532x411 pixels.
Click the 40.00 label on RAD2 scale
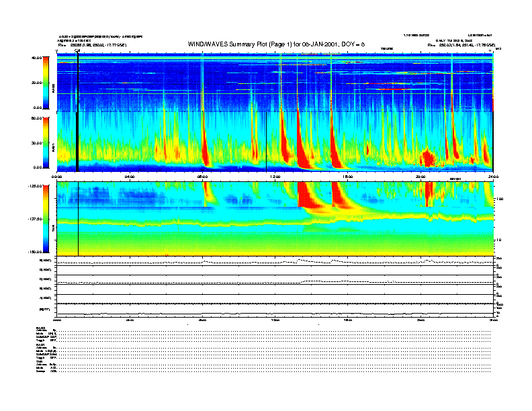(37, 58)
